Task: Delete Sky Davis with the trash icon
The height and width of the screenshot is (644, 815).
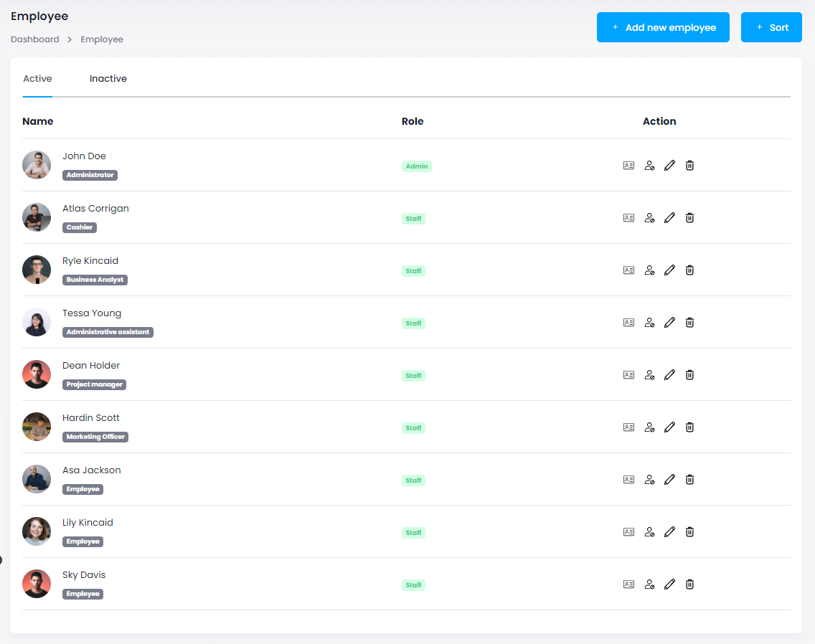Action: pyautogui.click(x=689, y=584)
